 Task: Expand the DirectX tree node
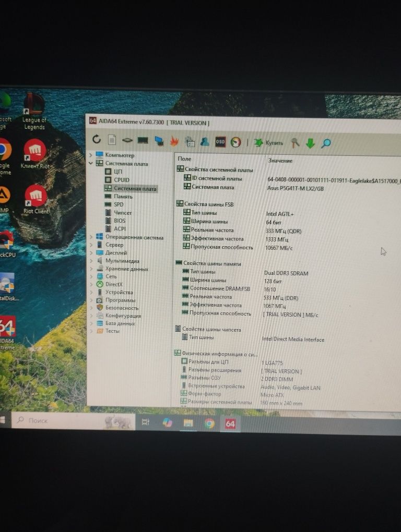tap(91, 284)
